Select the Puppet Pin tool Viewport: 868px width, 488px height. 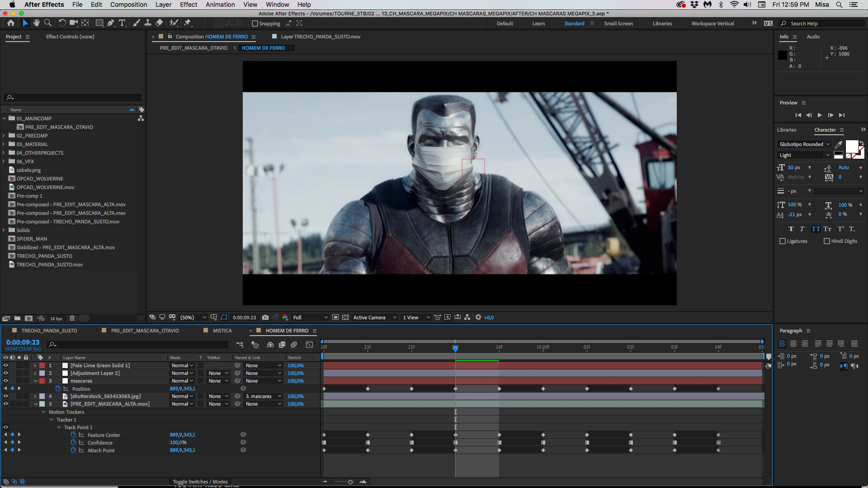coord(188,23)
